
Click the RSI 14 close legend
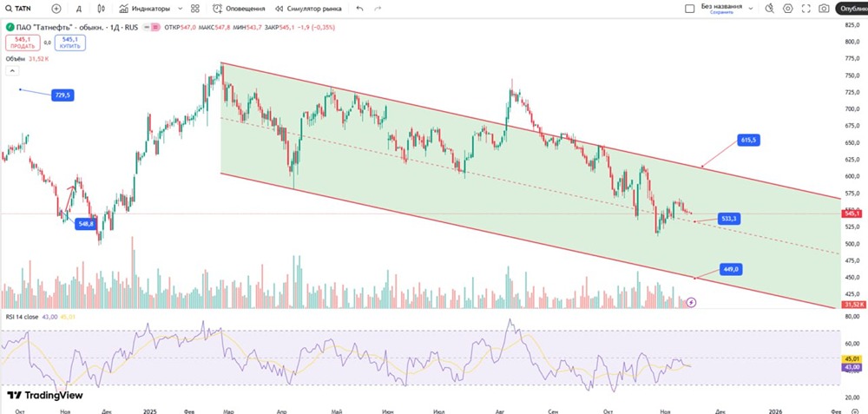23,317
